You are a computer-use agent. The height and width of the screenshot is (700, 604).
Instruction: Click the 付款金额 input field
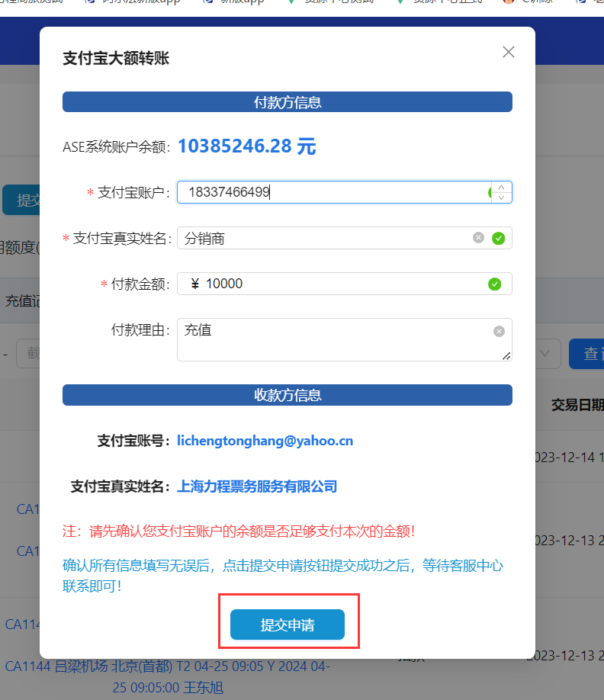(x=345, y=284)
